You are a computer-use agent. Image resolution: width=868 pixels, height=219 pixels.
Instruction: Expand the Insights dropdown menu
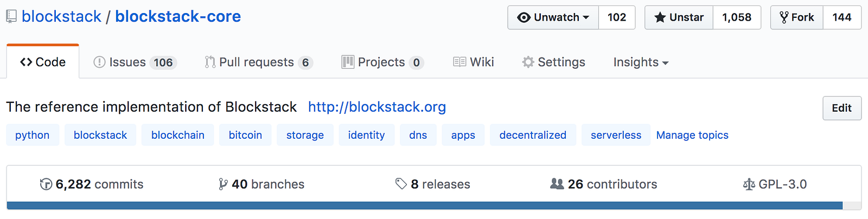tap(641, 62)
